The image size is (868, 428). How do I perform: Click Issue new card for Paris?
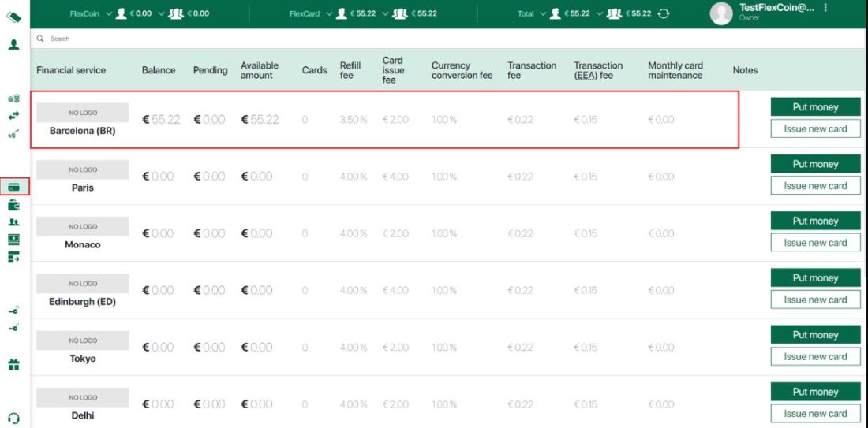coord(815,186)
